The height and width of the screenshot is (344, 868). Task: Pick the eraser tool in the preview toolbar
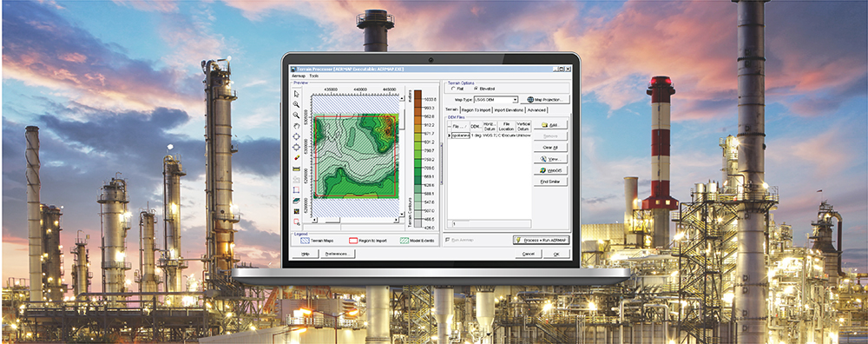[x=296, y=157]
